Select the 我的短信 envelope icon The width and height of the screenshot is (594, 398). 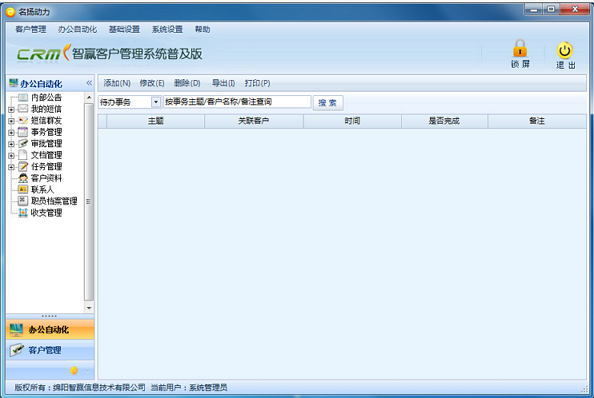23,109
